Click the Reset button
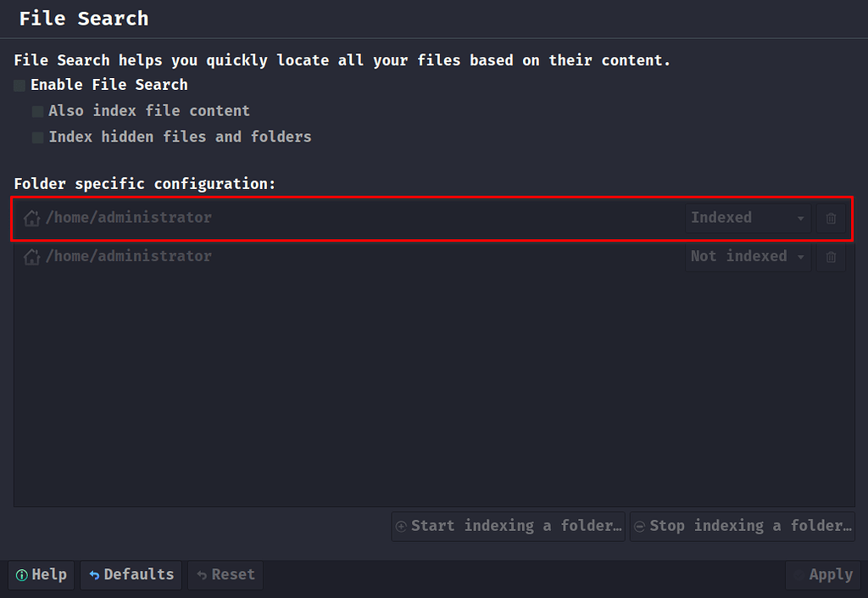The width and height of the screenshot is (868, 598). 225,574
